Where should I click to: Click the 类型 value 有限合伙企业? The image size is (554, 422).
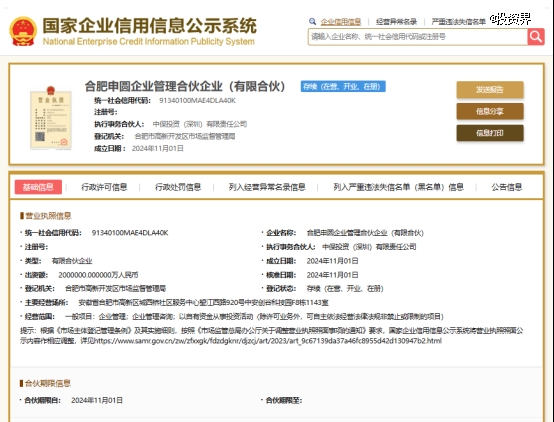72,261
